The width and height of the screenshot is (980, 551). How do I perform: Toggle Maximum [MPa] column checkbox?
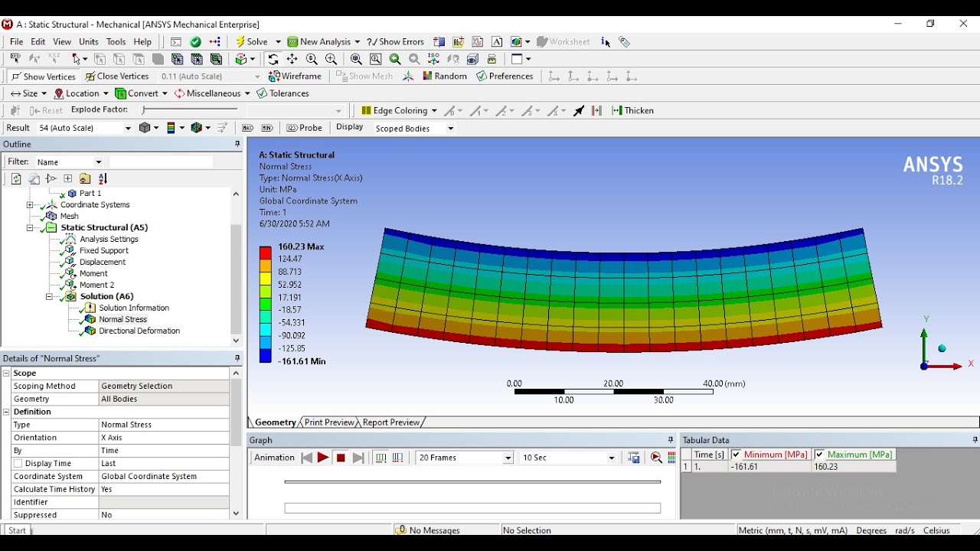(x=819, y=455)
